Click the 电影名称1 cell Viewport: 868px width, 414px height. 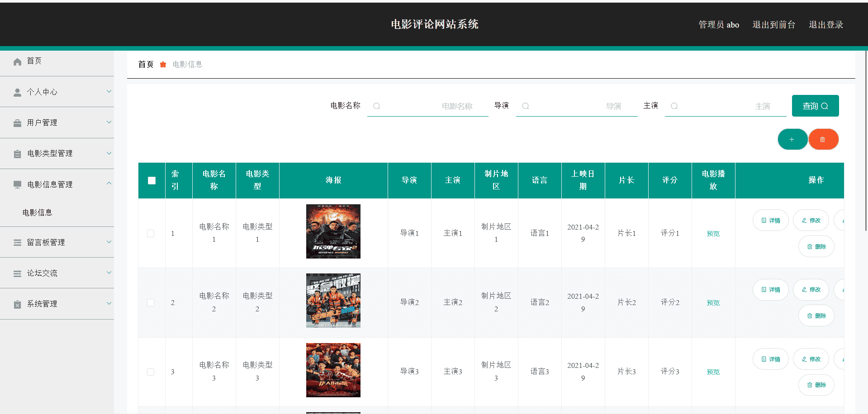click(x=214, y=233)
